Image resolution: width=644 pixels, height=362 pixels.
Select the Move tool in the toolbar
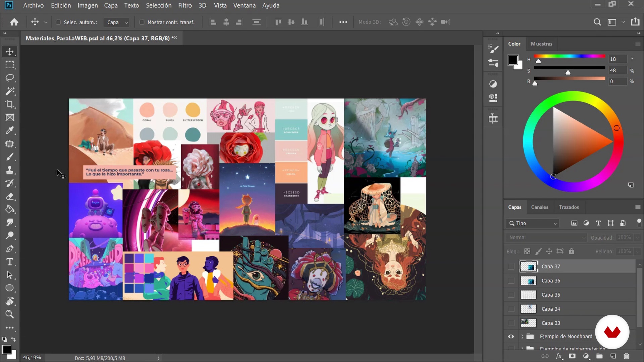10,52
